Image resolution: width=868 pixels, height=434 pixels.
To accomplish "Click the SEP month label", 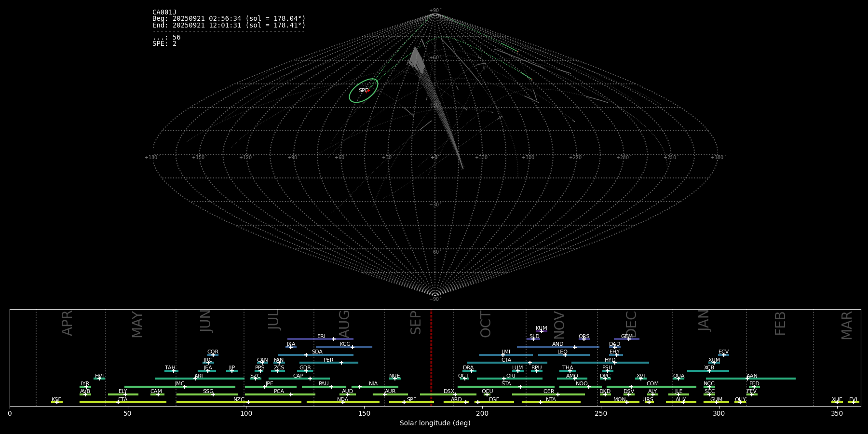I will pyautogui.click(x=416, y=323).
